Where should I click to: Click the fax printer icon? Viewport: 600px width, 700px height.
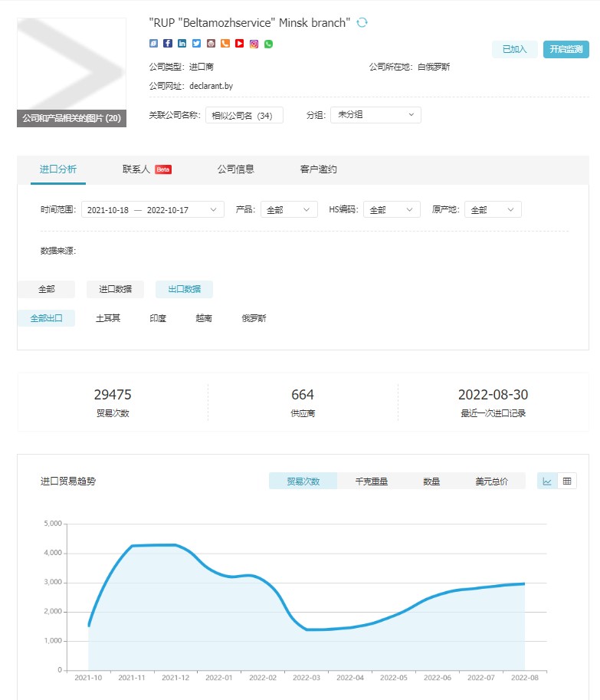[211, 43]
